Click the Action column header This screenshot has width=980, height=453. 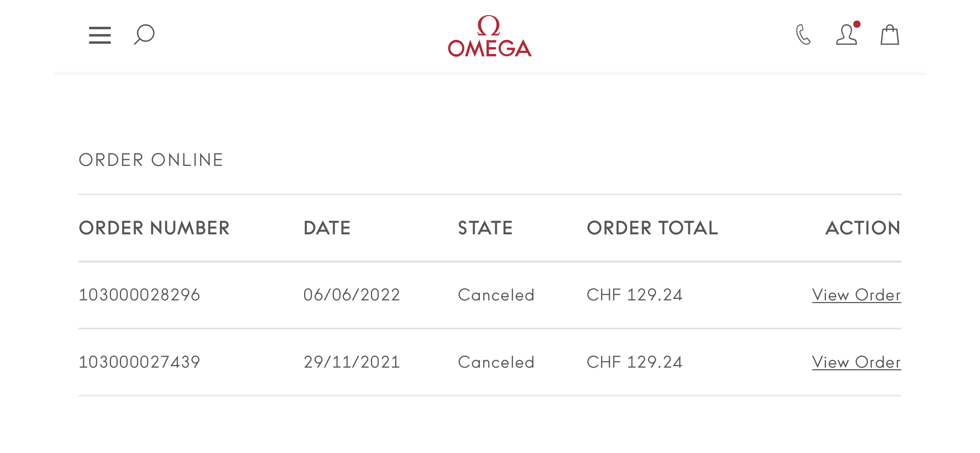863,228
